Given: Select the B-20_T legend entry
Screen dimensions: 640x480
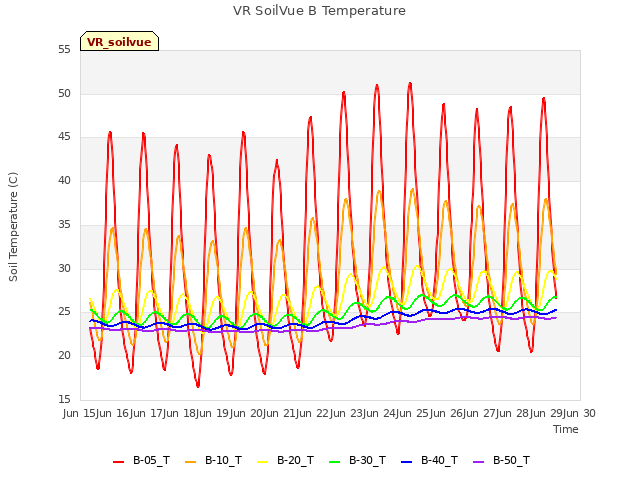Looking at the screenshot, I should tap(285, 461).
